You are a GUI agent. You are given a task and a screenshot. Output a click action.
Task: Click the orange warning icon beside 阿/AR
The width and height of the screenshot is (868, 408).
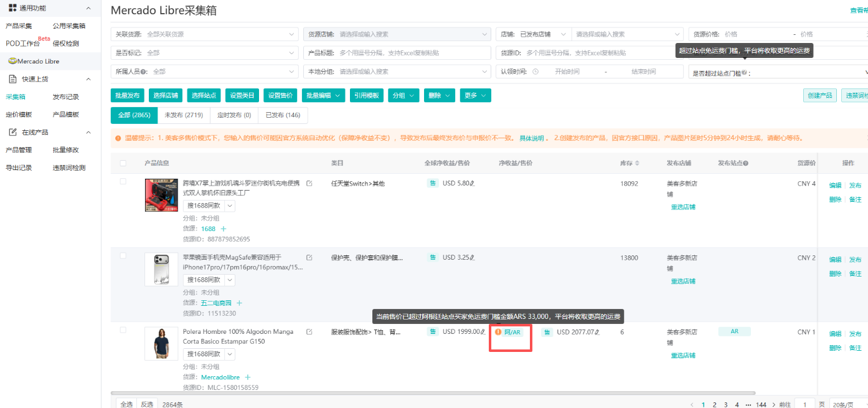(498, 332)
